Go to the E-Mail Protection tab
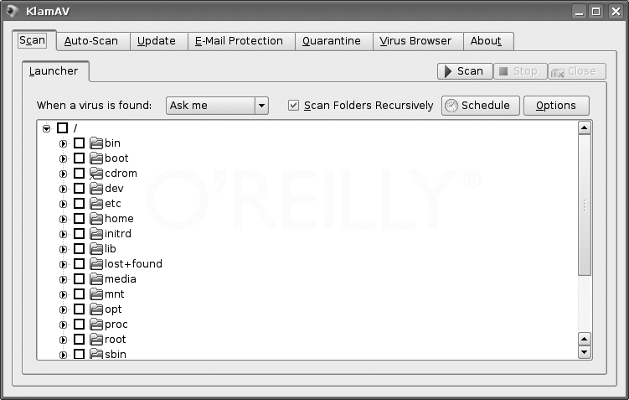The height and width of the screenshot is (400, 629). [x=238, y=41]
